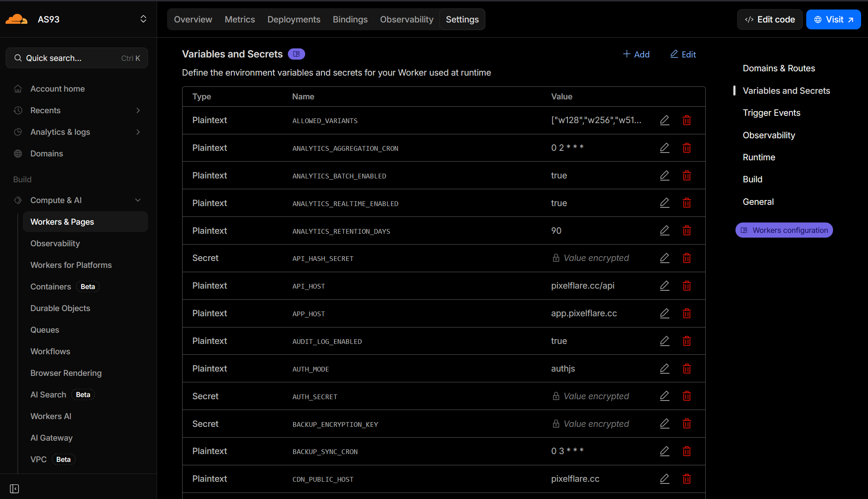
Task: Edit the BACKUP_SYNC_CRON entry with the pencil icon
Action: click(665, 451)
